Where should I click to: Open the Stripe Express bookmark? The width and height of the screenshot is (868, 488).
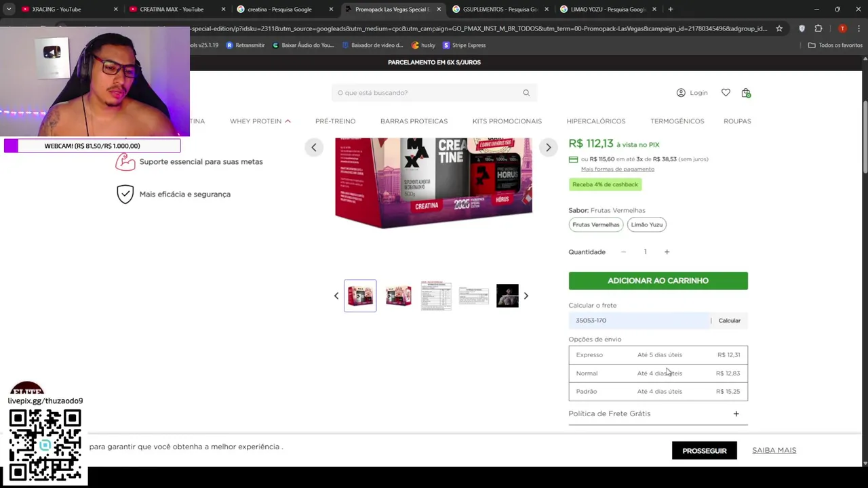(465, 45)
